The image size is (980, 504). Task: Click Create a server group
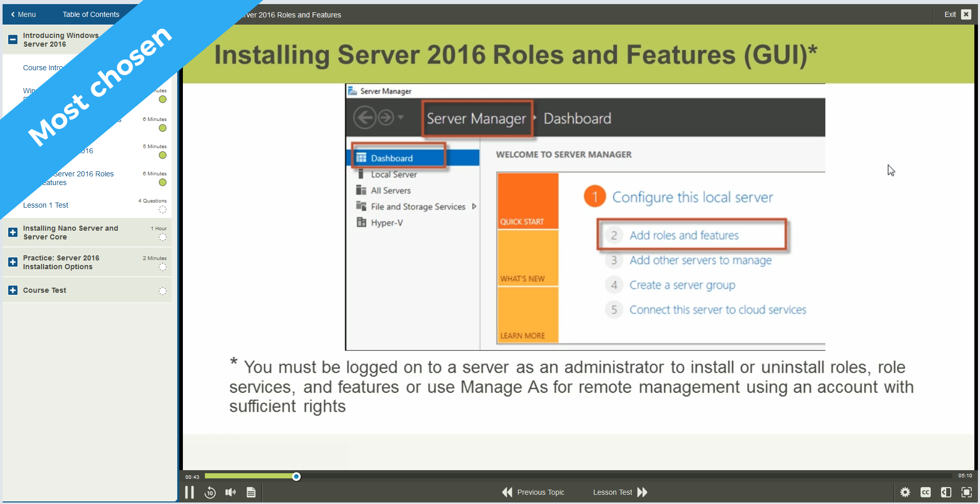click(682, 285)
